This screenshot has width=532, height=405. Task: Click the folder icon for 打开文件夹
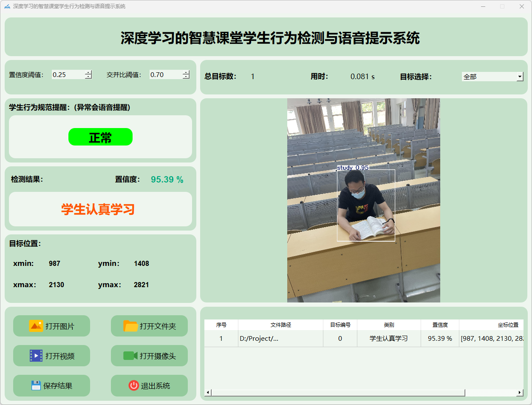(x=130, y=326)
